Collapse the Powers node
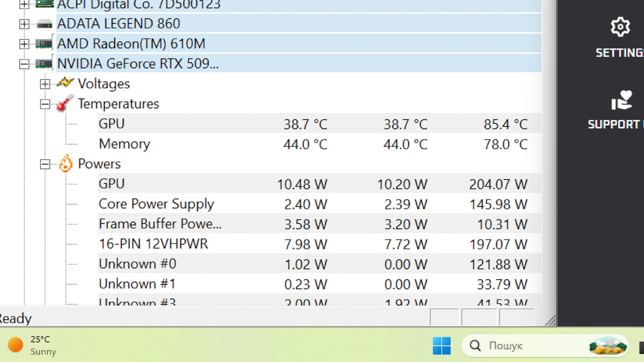The width and height of the screenshot is (644, 362). pos(45,164)
